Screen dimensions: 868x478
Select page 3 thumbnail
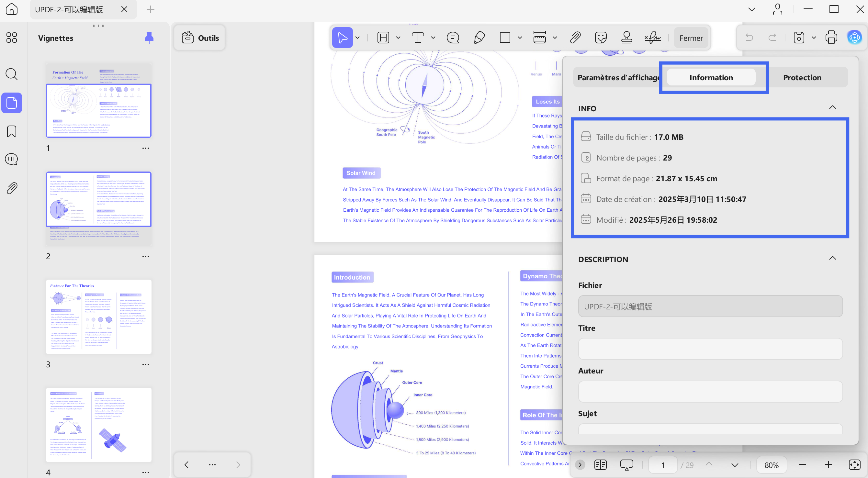click(99, 317)
